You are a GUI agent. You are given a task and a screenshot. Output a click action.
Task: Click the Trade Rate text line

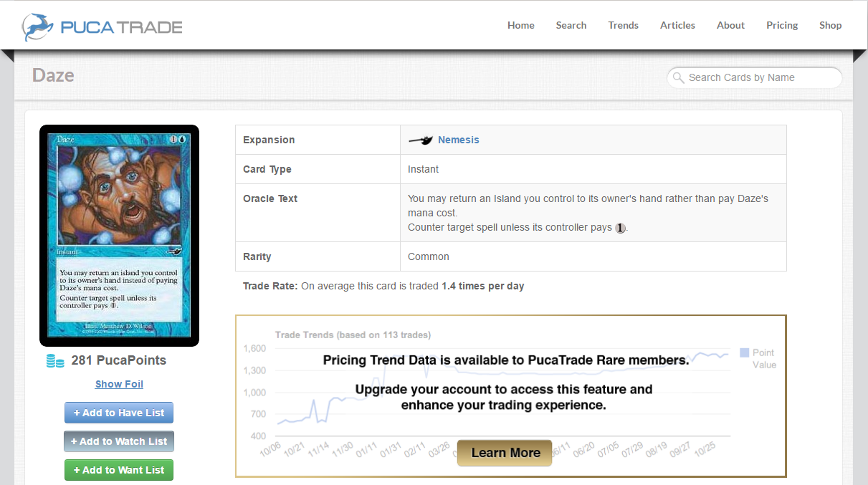click(383, 286)
